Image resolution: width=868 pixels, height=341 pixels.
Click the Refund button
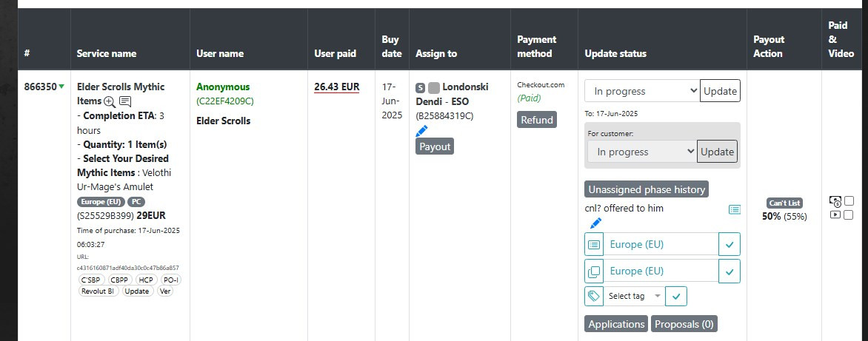pos(536,120)
